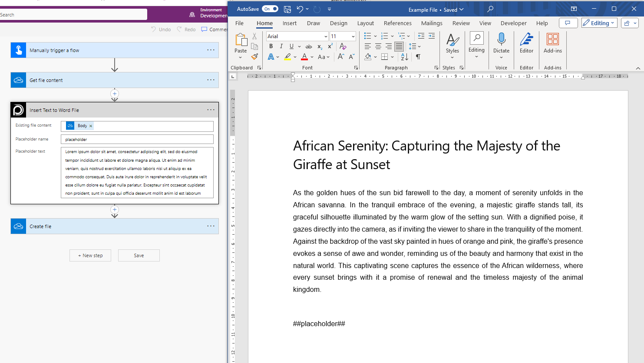Show paragraph marks with pilcrow icon
644x363 pixels.
(418, 57)
